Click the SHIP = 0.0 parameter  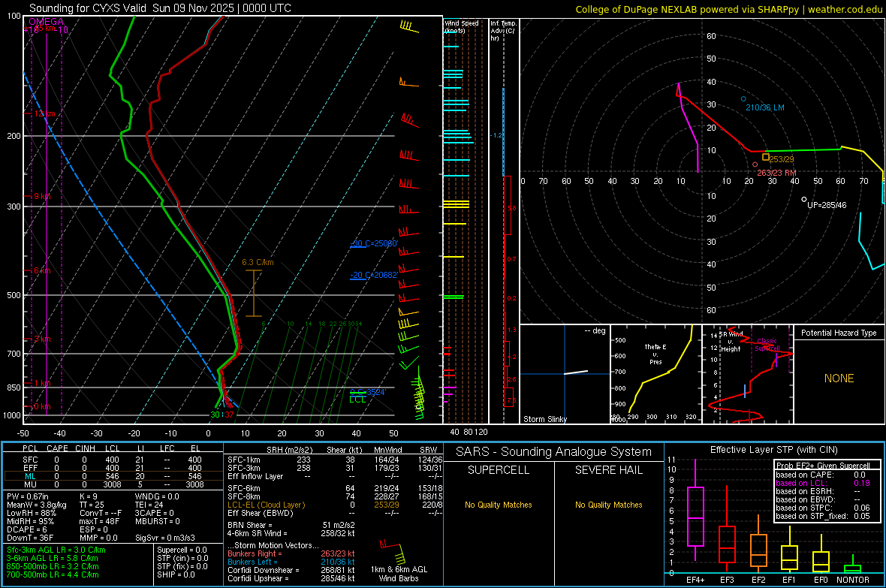pos(176,574)
